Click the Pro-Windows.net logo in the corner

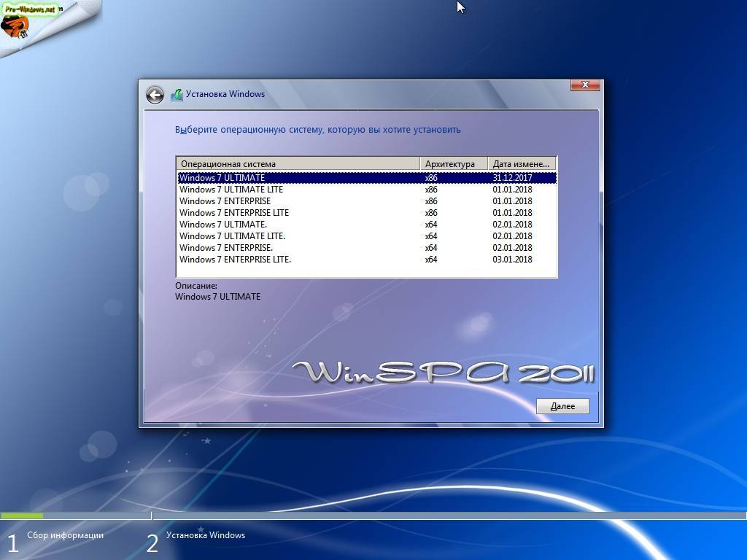coord(29,22)
